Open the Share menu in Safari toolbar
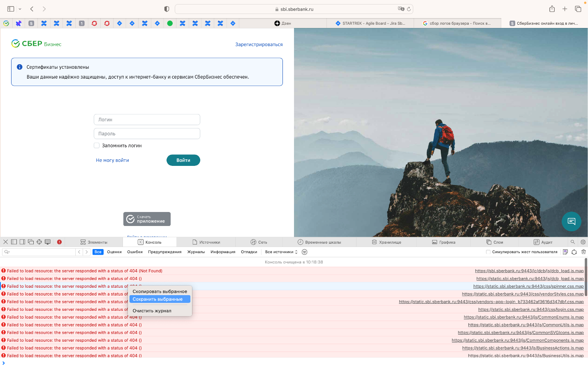This screenshot has height=368, width=588. click(552, 9)
